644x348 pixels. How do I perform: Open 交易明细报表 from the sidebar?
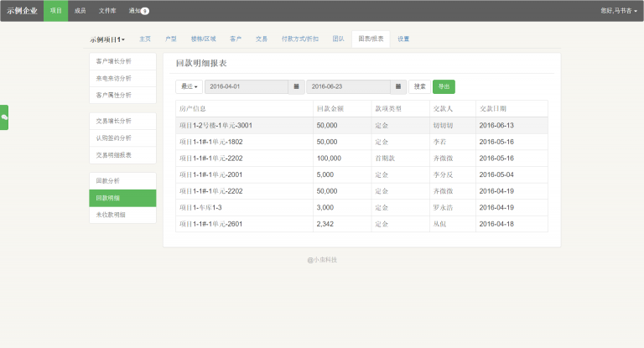[122, 155]
